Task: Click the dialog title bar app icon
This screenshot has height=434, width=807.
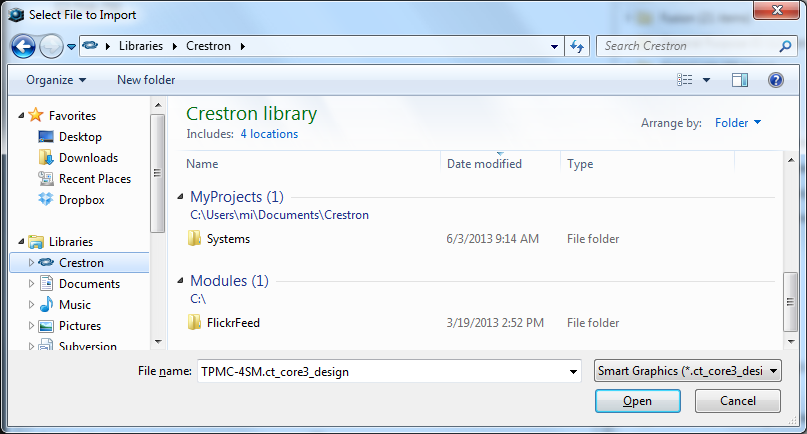Action: click(16, 15)
